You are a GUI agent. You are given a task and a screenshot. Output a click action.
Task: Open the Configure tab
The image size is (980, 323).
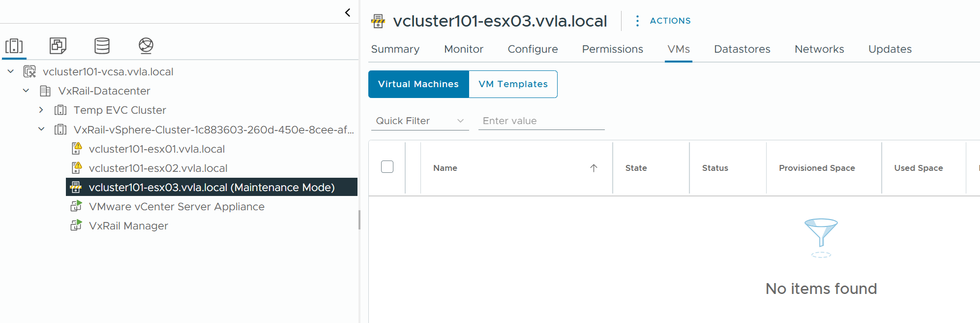tap(533, 49)
